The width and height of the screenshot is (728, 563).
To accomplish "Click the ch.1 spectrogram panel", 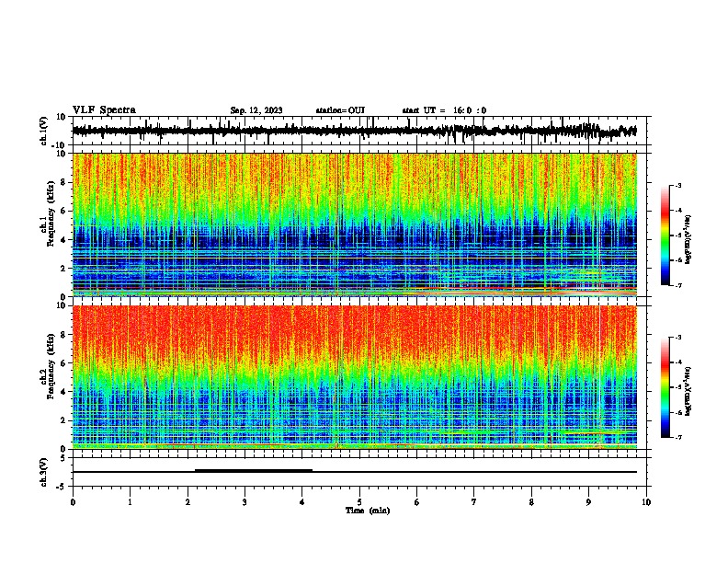I will pos(355,224).
